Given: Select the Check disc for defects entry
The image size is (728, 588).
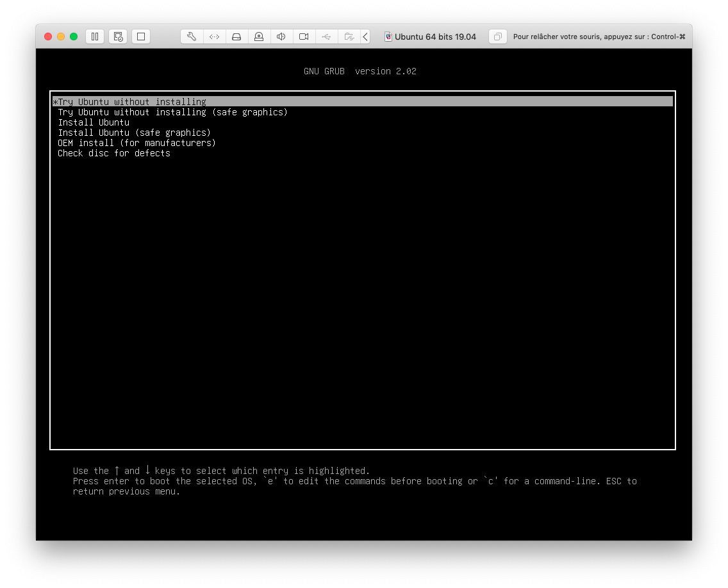Looking at the screenshot, I should tap(113, 152).
